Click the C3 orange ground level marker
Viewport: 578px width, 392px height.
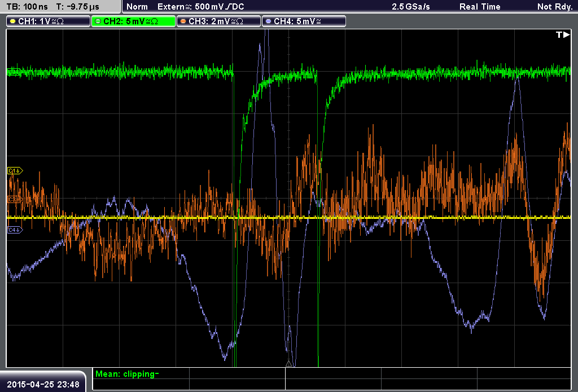tap(15, 199)
